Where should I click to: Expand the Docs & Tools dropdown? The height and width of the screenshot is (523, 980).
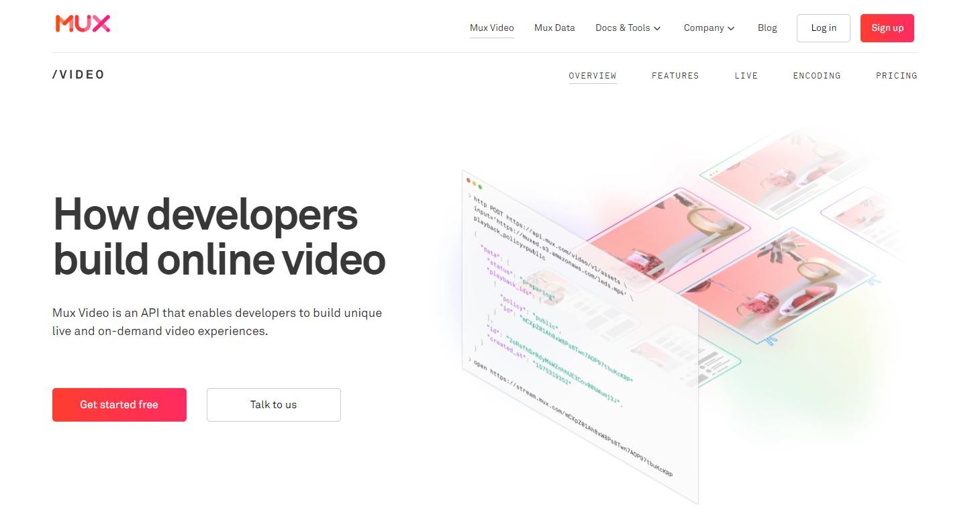628,28
